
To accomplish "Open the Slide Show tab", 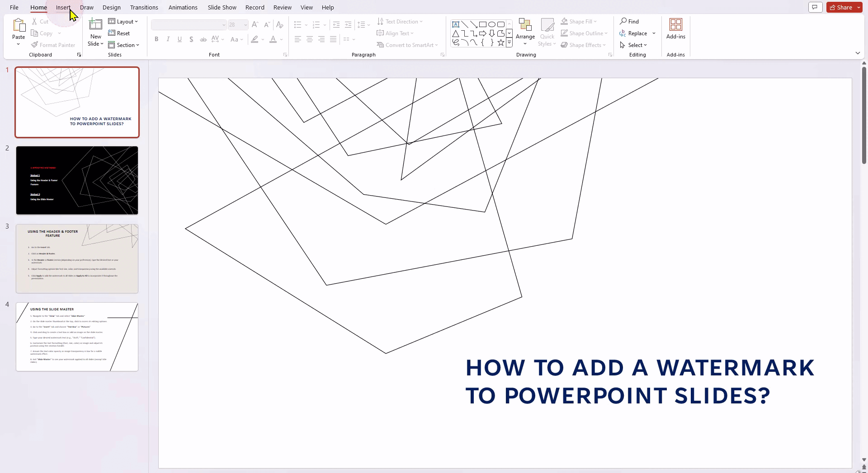I will [222, 7].
